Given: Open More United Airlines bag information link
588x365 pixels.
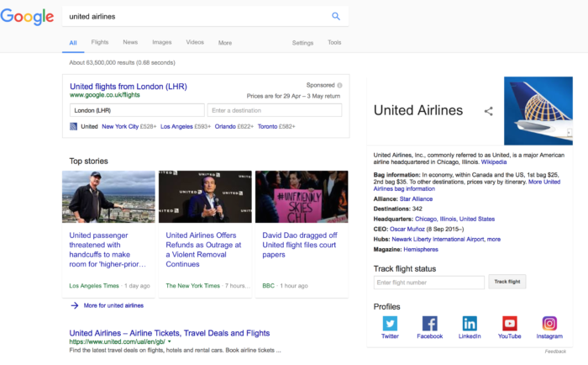Looking at the screenshot, I should coord(467,185).
